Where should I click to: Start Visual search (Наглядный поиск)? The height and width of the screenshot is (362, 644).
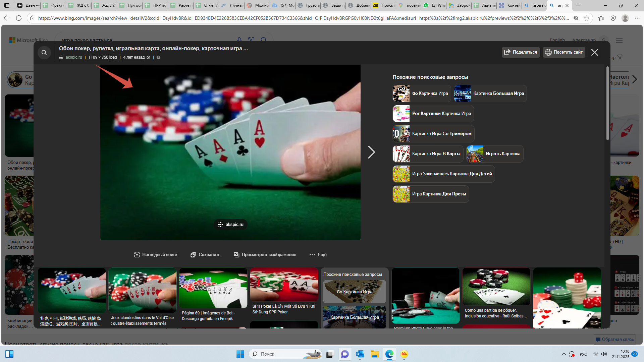point(156,255)
